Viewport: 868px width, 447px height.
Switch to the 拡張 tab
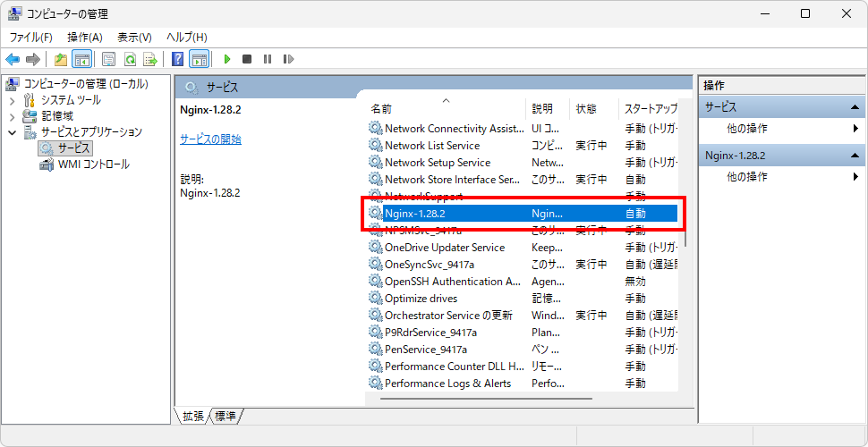pyautogui.click(x=193, y=416)
